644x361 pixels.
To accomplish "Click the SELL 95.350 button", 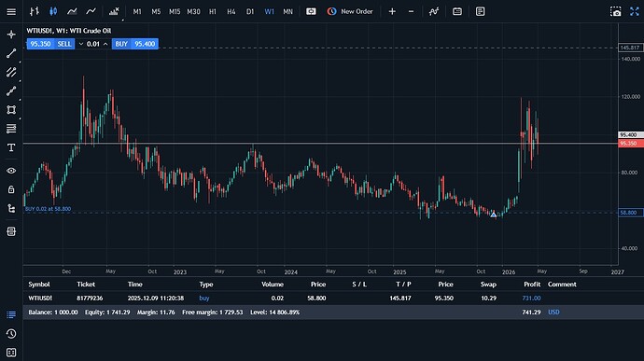I will pyautogui.click(x=51, y=44).
